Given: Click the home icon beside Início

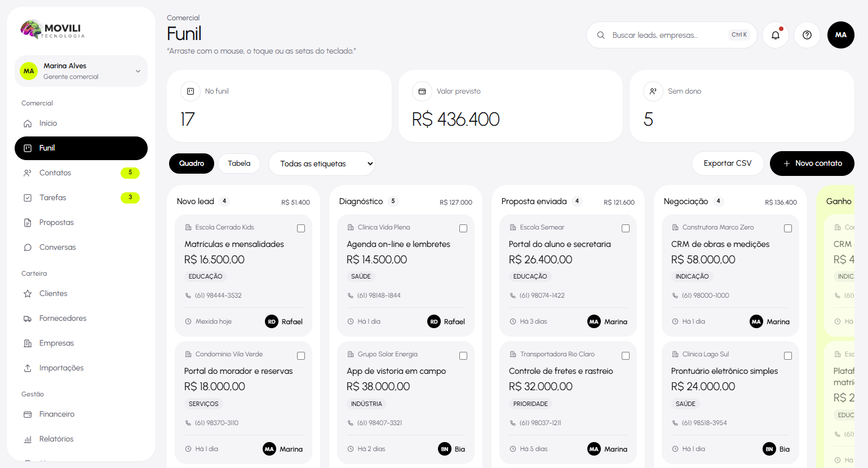Looking at the screenshot, I should coord(28,123).
